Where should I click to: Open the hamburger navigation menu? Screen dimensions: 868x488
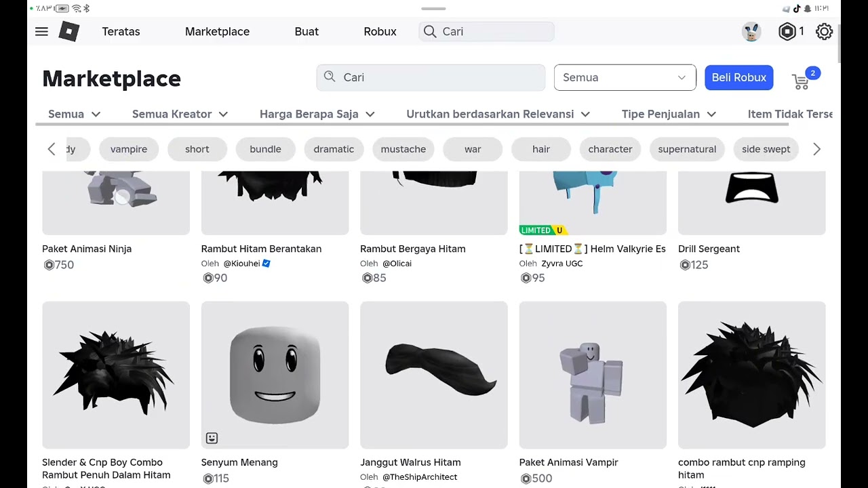pyautogui.click(x=41, y=31)
